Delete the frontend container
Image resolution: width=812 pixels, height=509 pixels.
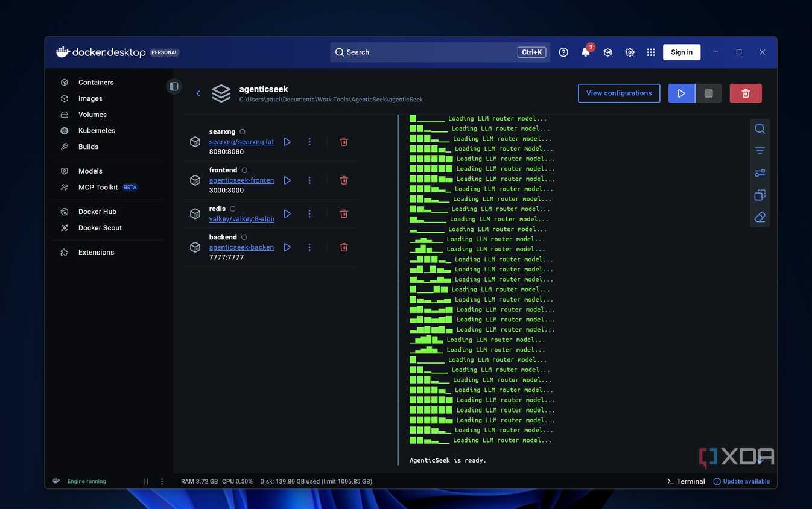[344, 180]
